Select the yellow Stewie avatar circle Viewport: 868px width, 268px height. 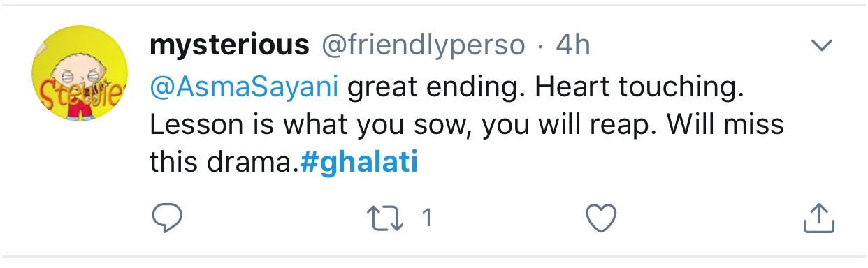tap(79, 73)
